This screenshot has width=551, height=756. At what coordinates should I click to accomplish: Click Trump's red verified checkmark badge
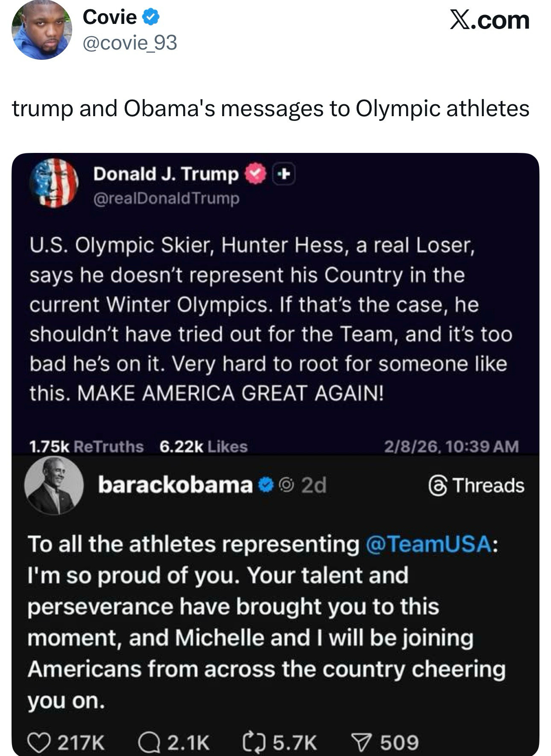255,174
